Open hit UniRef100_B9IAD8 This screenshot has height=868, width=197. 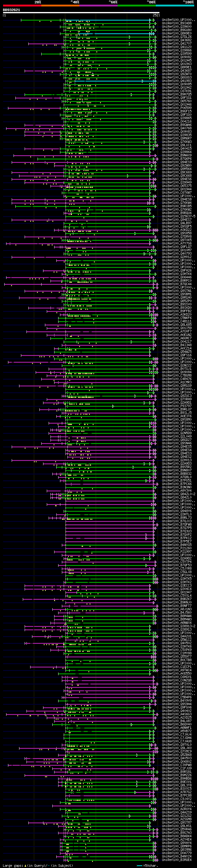tap(177, 23)
